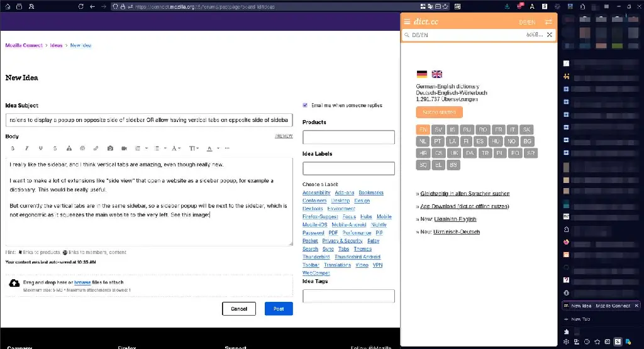Open the font family dropdown
Screen dimensions: 644x349
click(x=176, y=148)
